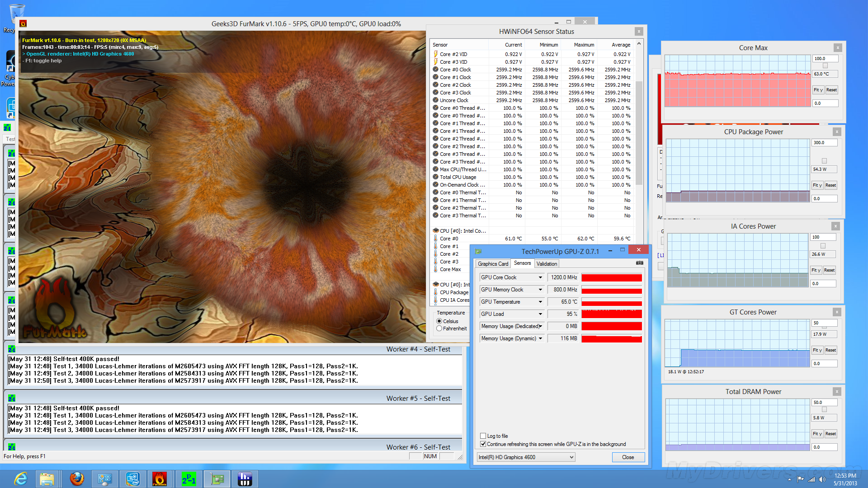868x488 pixels.
Task: Click the GPU-Z screenshot camera icon
Action: point(640,263)
